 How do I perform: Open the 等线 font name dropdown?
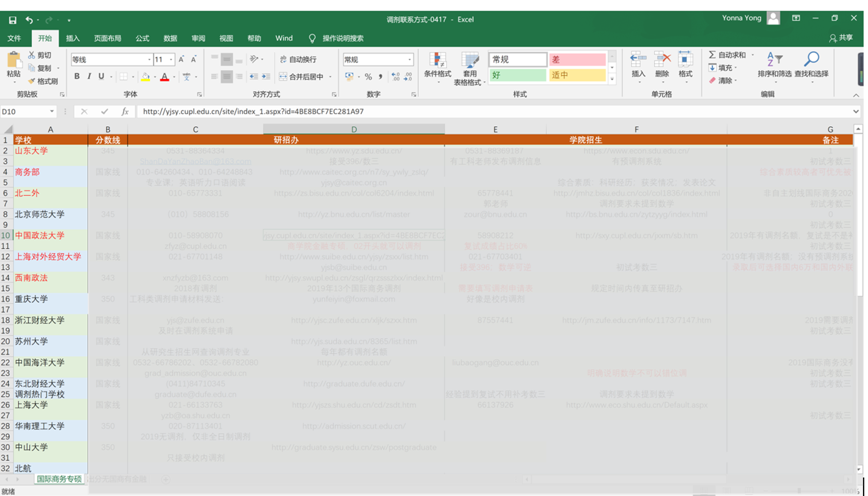(149, 59)
